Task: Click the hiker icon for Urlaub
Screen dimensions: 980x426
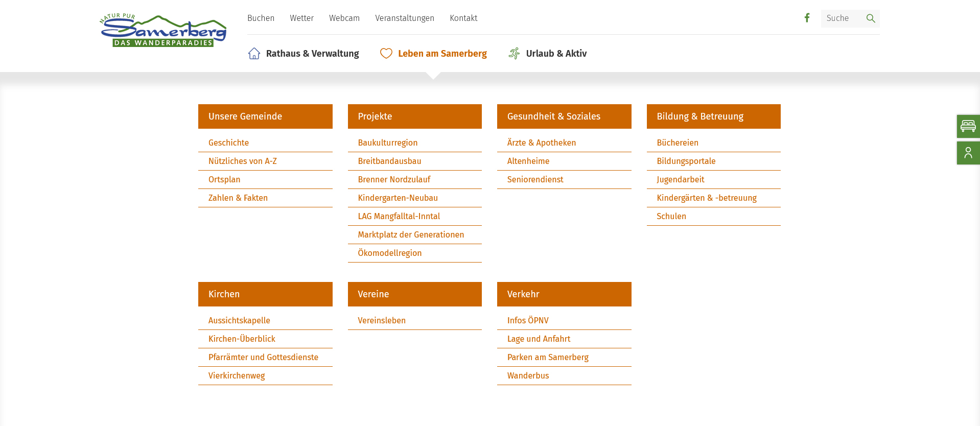Action: (x=514, y=54)
